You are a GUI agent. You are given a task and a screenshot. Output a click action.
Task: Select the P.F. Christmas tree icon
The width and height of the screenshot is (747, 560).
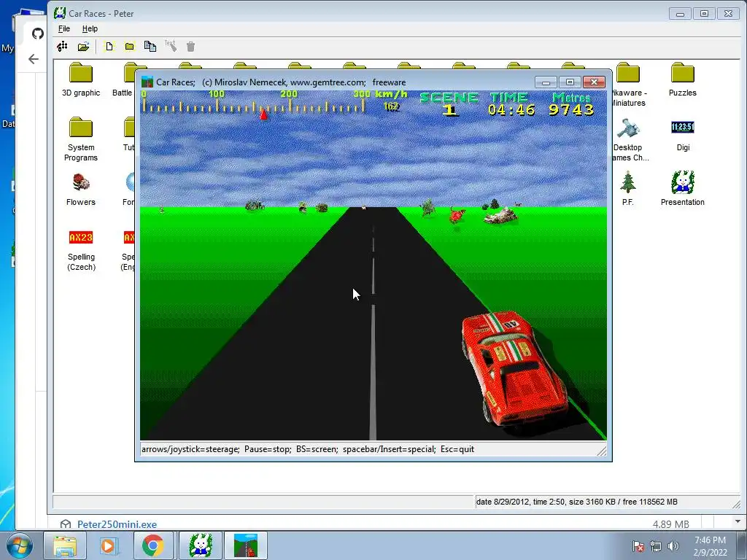[x=628, y=189]
